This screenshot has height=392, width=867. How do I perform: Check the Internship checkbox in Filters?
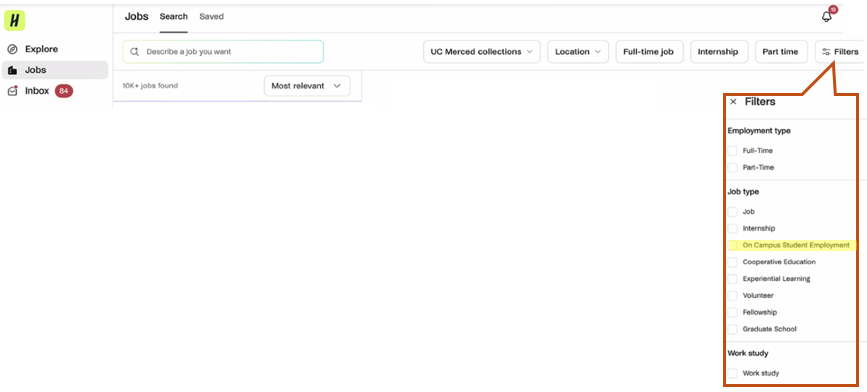733,228
